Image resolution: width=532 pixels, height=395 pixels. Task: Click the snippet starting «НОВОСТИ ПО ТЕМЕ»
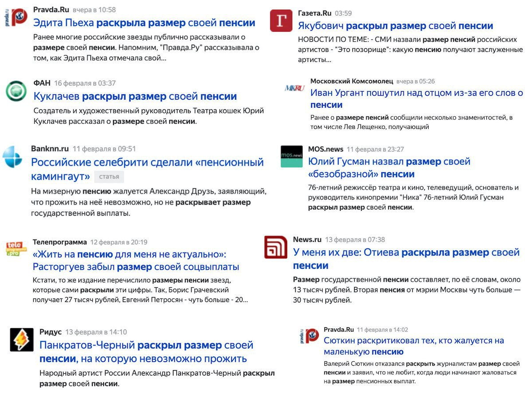click(x=411, y=50)
